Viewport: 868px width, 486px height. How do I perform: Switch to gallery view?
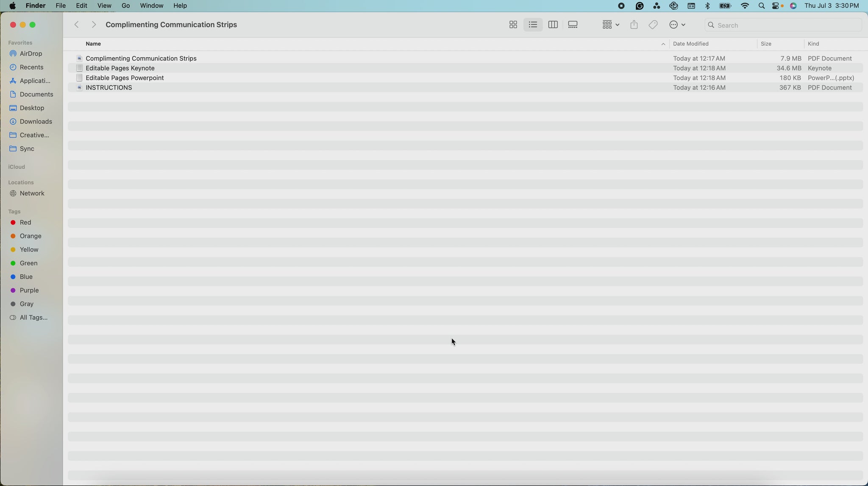point(573,25)
